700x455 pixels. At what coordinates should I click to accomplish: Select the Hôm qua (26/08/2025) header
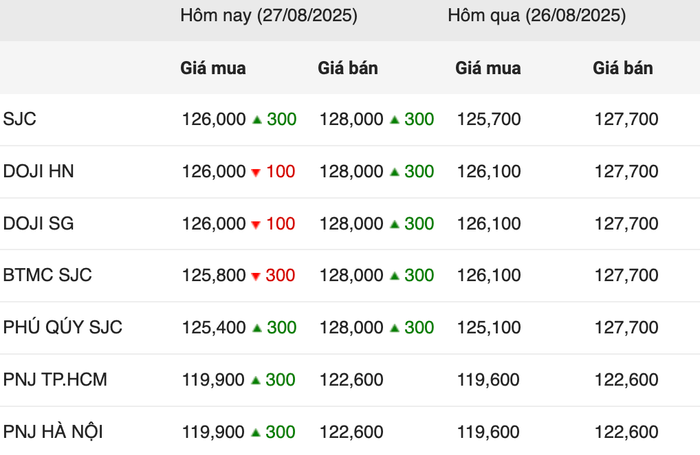tap(537, 16)
